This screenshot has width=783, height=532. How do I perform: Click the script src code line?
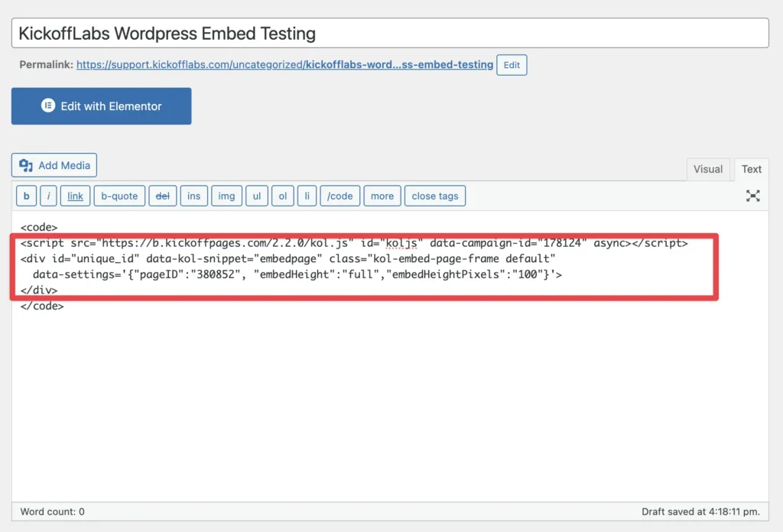coord(354,243)
